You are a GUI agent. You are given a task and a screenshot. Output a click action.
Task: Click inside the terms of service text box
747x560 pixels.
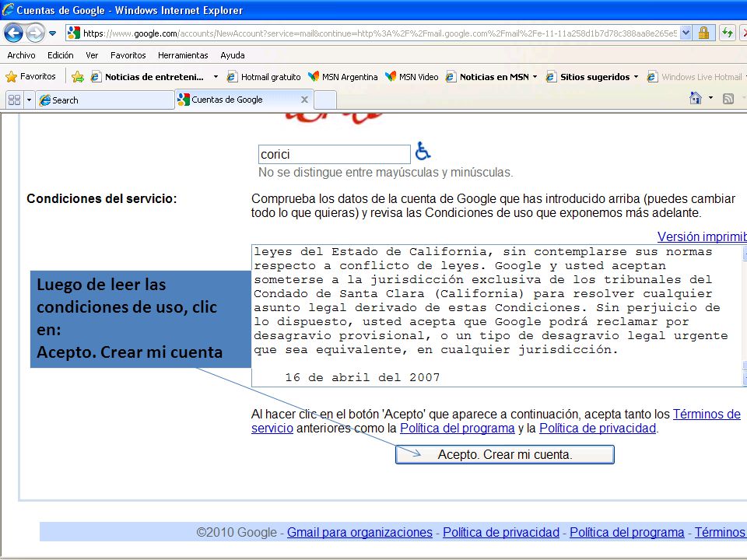point(496,315)
